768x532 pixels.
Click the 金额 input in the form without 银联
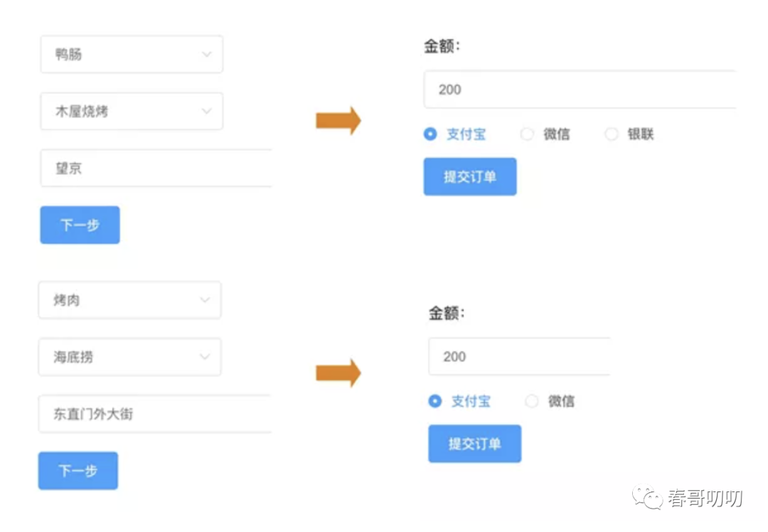(x=519, y=356)
